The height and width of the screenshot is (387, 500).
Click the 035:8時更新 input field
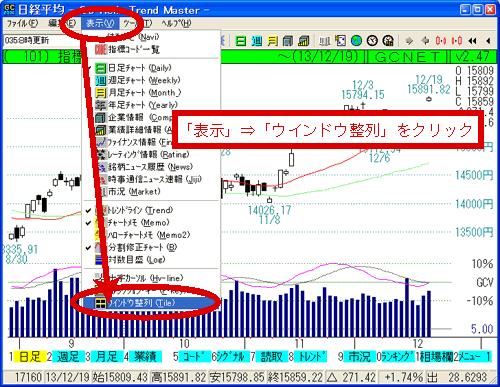[42, 41]
